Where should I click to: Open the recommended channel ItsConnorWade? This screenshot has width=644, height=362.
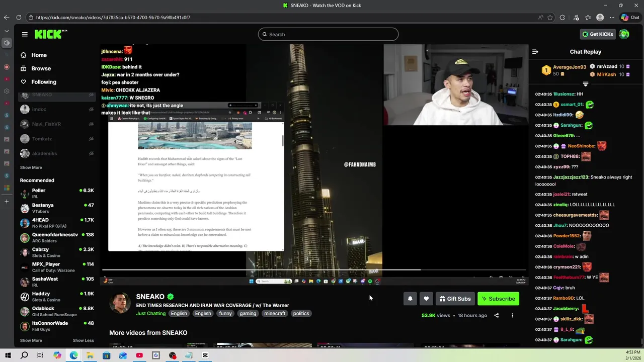coord(57,326)
